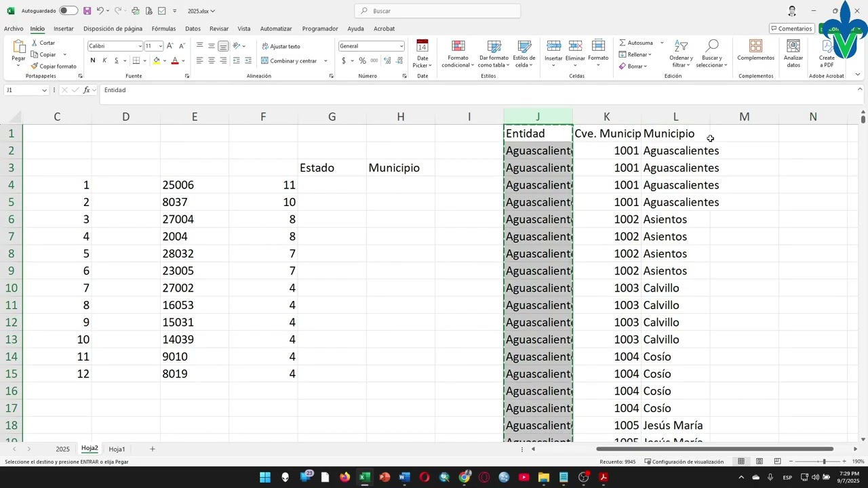The image size is (868, 488).
Task: Expand the Rellenar dropdown
Action: (650, 55)
